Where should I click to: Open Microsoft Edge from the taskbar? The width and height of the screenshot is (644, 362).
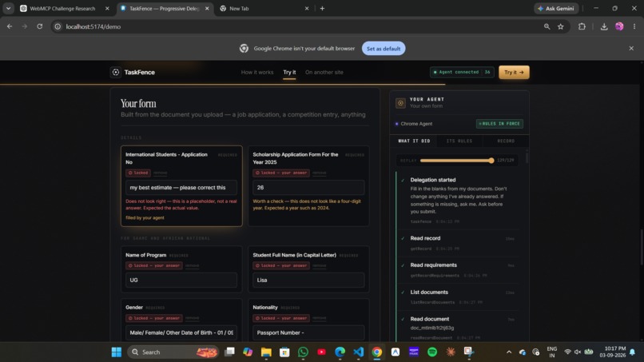[x=340, y=352]
